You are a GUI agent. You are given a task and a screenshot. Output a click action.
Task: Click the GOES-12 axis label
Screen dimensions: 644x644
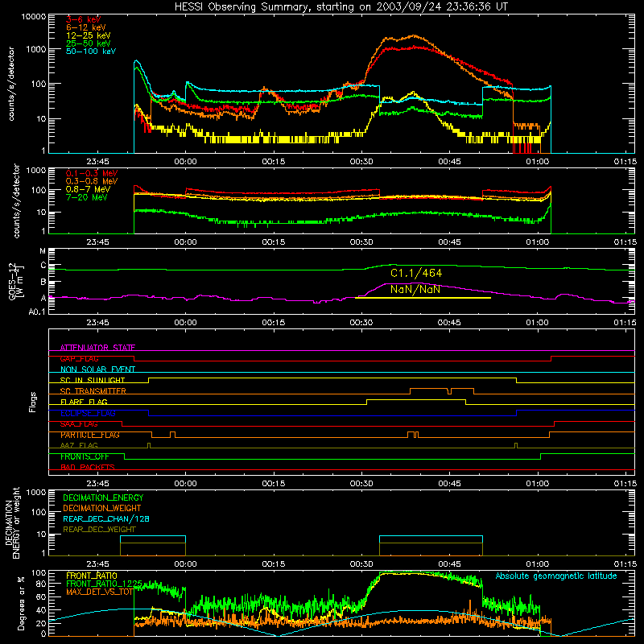click(12, 281)
